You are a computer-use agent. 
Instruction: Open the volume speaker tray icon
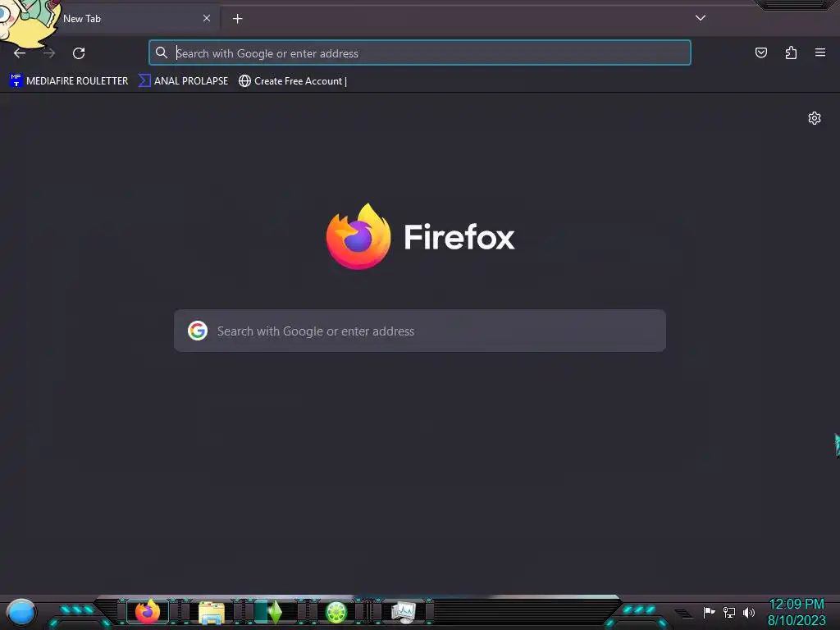[749, 612]
